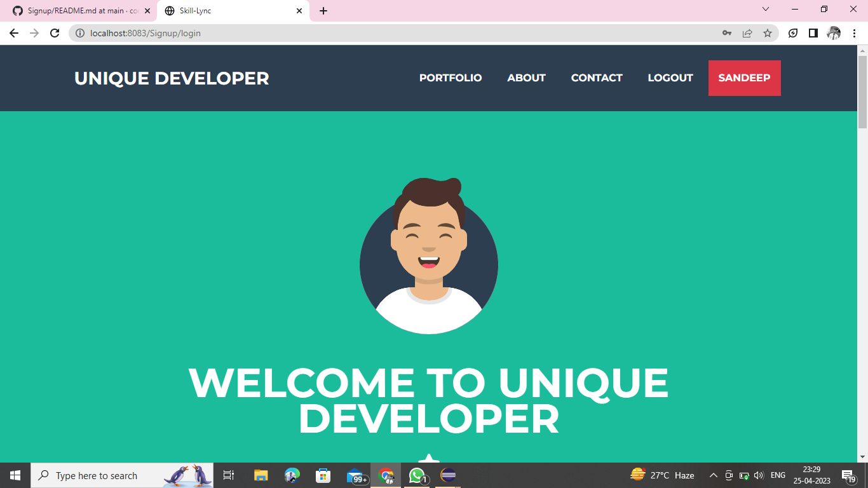Image resolution: width=868 pixels, height=488 pixels.
Task: Open WhatsApp from the taskbar
Action: [x=417, y=475]
